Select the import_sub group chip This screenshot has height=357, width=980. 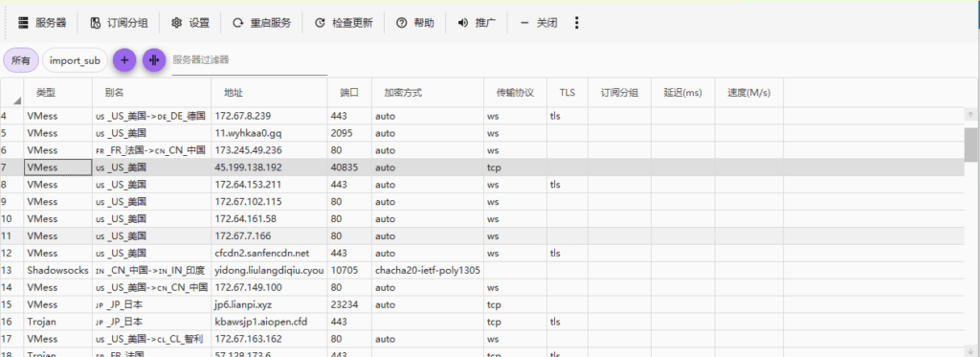point(75,60)
